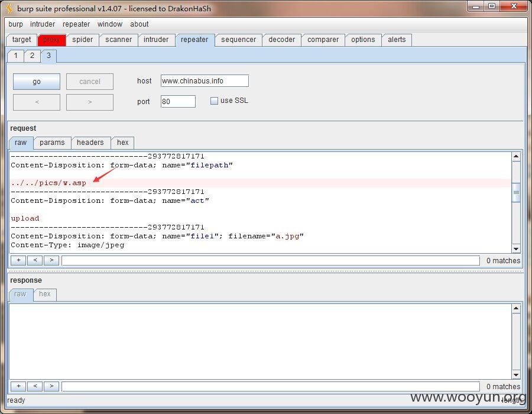Switch to the scanner tab
The height and width of the screenshot is (414, 532).
tap(118, 40)
